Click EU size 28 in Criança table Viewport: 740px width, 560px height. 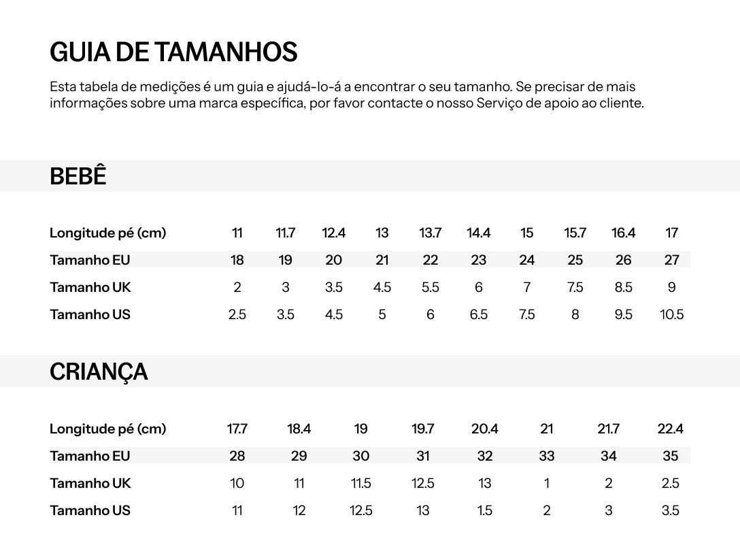tap(237, 456)
